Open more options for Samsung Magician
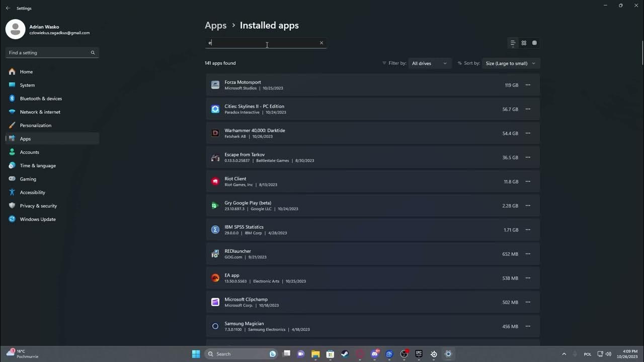This screenshot has width=644, height=362. click(528, 326)
